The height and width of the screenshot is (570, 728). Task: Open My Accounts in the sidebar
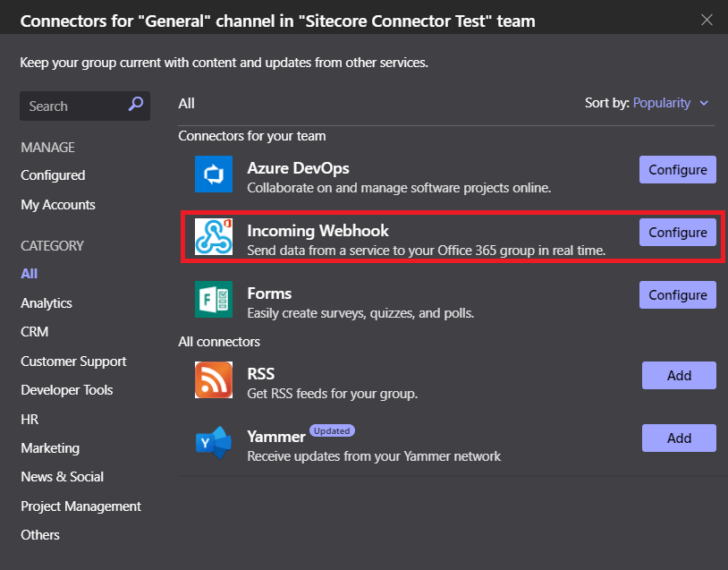[x=57, y=205]
